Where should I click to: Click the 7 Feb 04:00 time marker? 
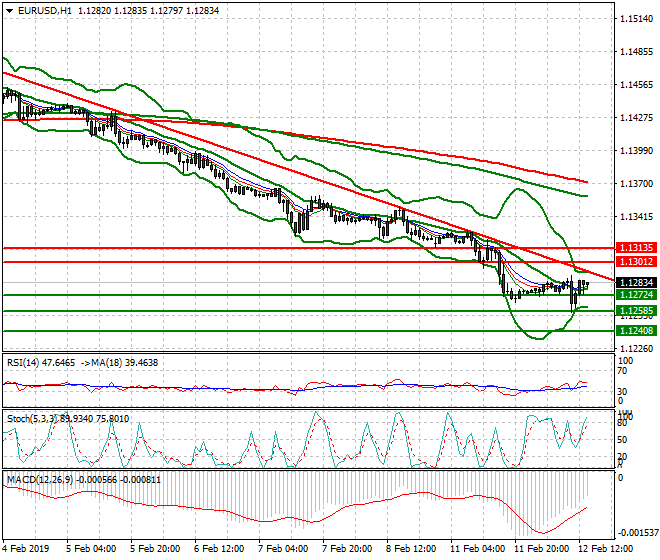[x=283, y=549]
